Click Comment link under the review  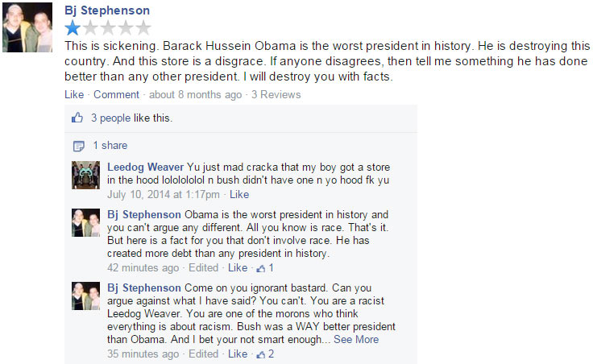[x=117, y=94]
